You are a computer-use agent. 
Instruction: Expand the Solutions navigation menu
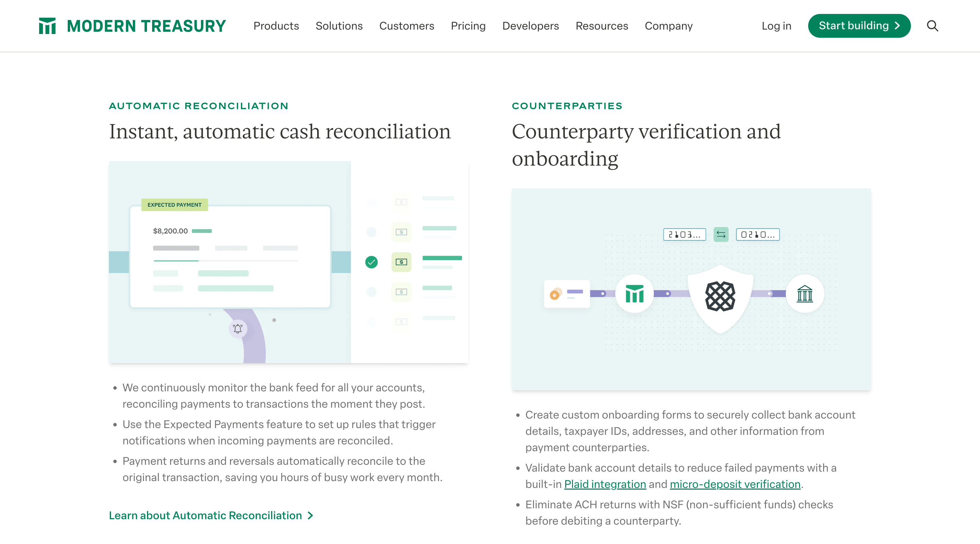[x=339, y=26]
